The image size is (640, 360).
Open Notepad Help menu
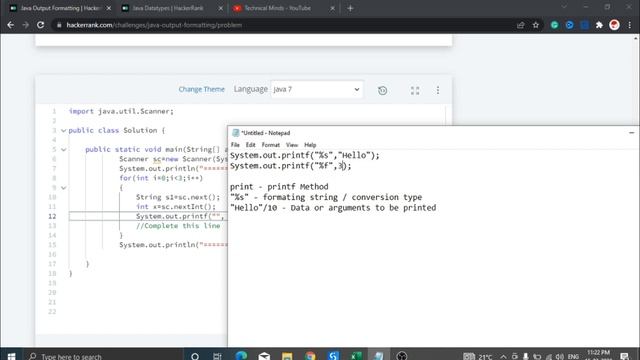(310, 145)
